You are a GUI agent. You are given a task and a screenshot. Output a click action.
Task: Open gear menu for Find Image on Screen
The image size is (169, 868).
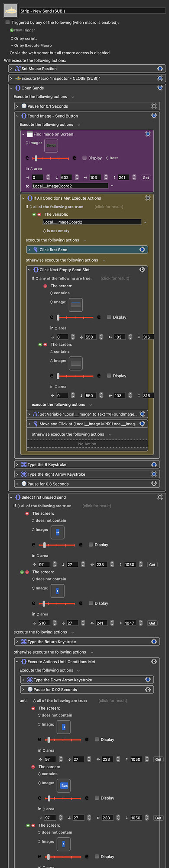(148, 134)
